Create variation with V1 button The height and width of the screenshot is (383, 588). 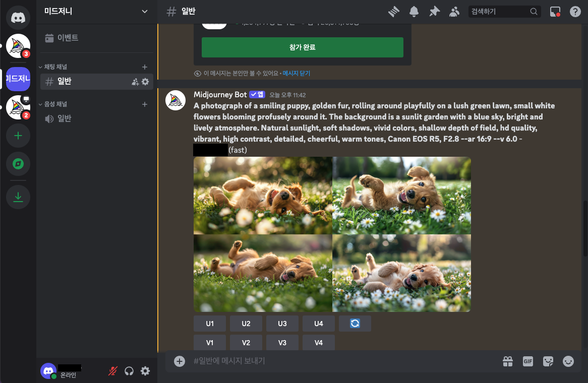tap(210, 343)
